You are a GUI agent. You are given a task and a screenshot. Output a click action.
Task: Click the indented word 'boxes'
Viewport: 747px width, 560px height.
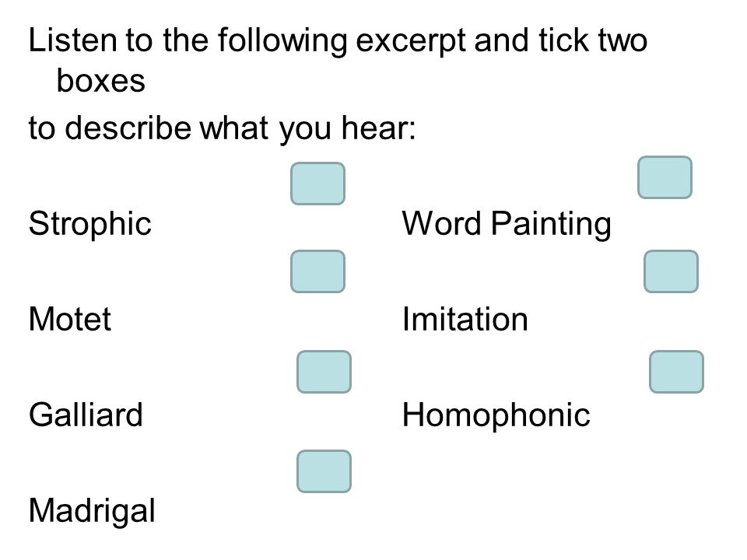(101, 80)
